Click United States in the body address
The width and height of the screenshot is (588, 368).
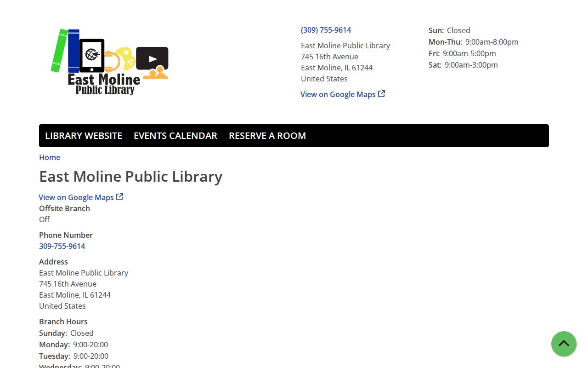(x=62, y=306)
